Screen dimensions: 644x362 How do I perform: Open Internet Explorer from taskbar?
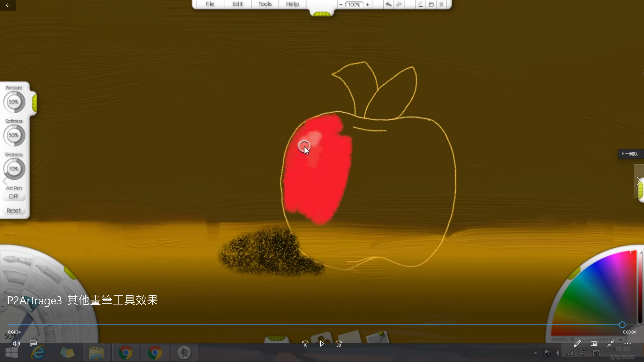point(38,353)
